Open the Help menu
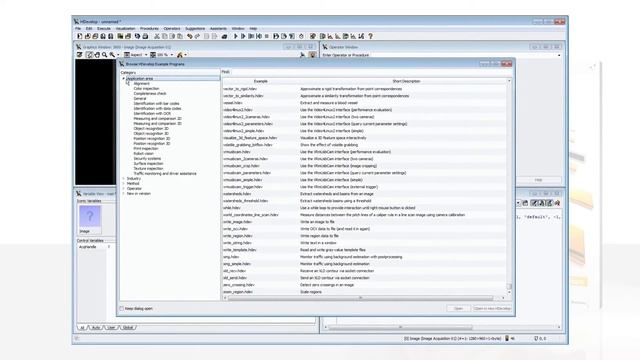The height and width of the screenshot is (360, 640). click(x=253, y=29)
